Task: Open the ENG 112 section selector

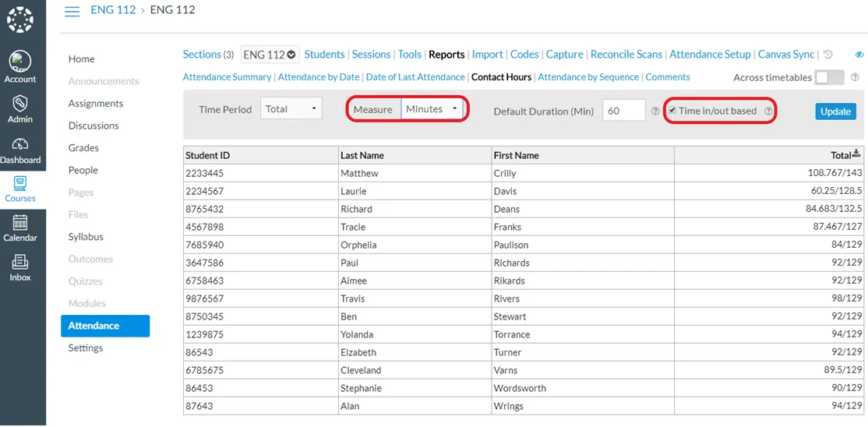Action: coord(270,55)
